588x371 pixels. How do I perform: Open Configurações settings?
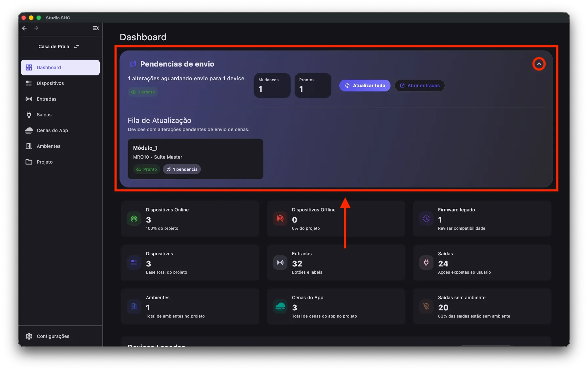tap(60, 336)
